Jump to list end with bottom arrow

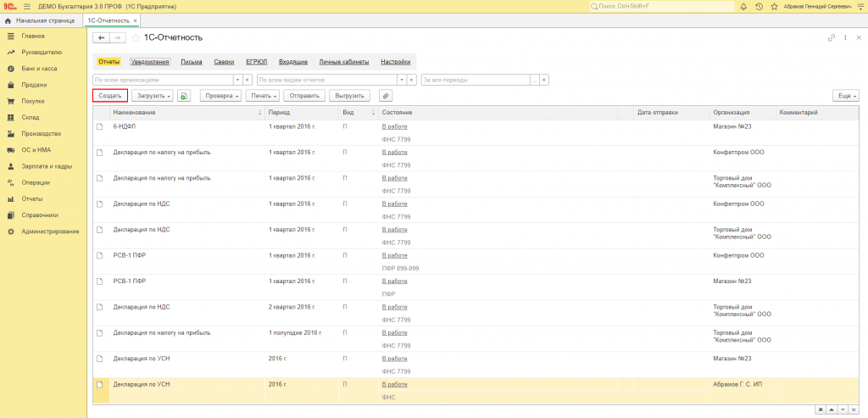[855, 410]
